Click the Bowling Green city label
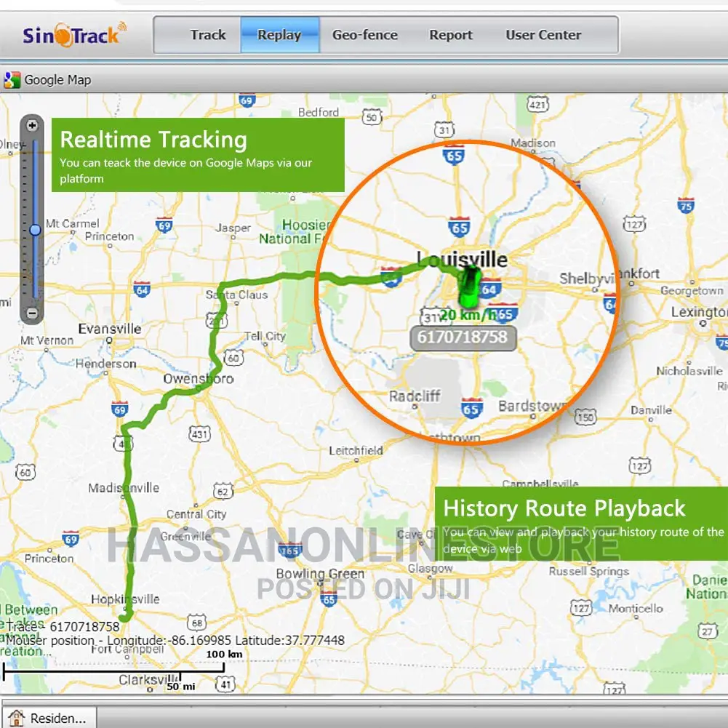 pyautogui.click(x=320, y=574)
